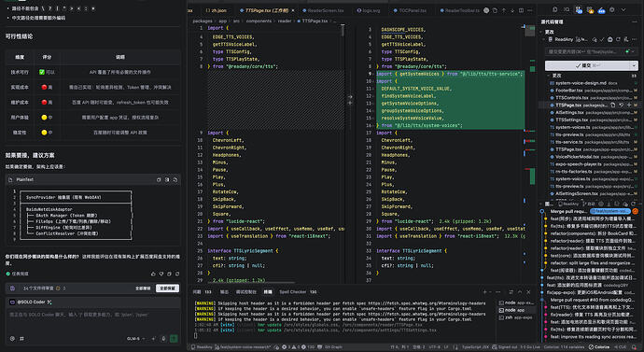
Task: Open the 问题 problems panel tab
Action: (x=203, y=292)
